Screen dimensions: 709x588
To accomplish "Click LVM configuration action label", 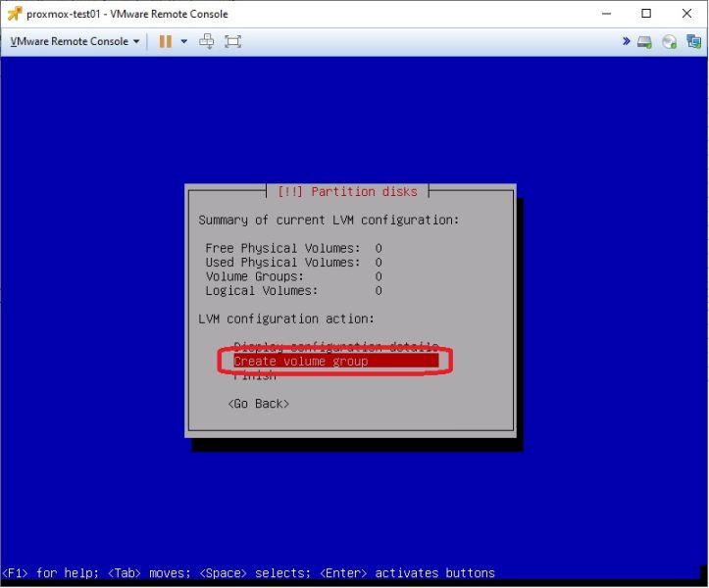I will pyautogui.click(x=286, y=318).
